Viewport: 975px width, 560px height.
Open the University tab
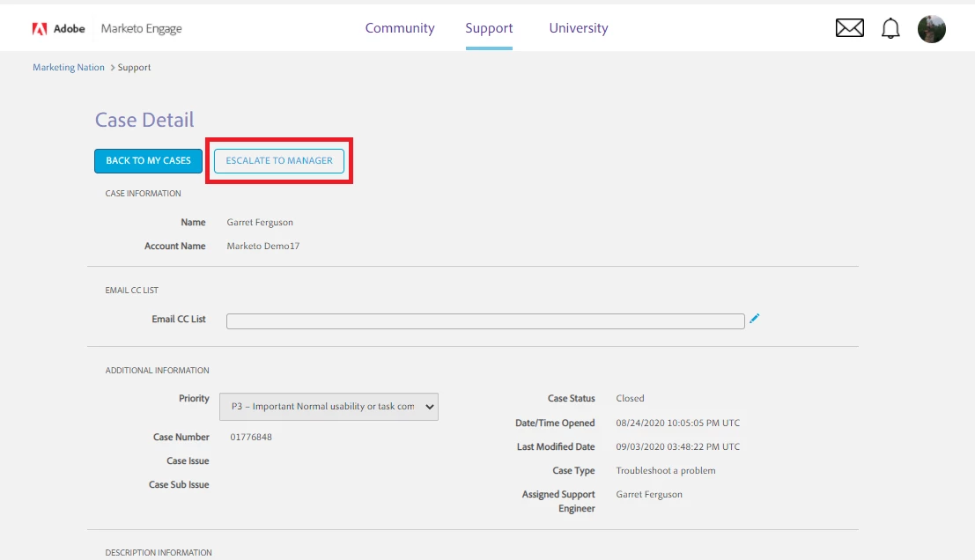click(579, 28)
